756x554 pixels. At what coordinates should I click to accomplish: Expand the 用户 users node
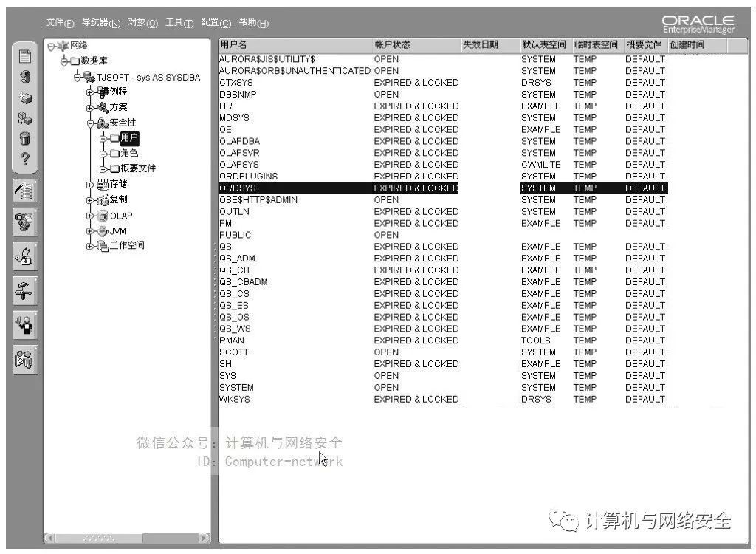[x=103, y=139]
